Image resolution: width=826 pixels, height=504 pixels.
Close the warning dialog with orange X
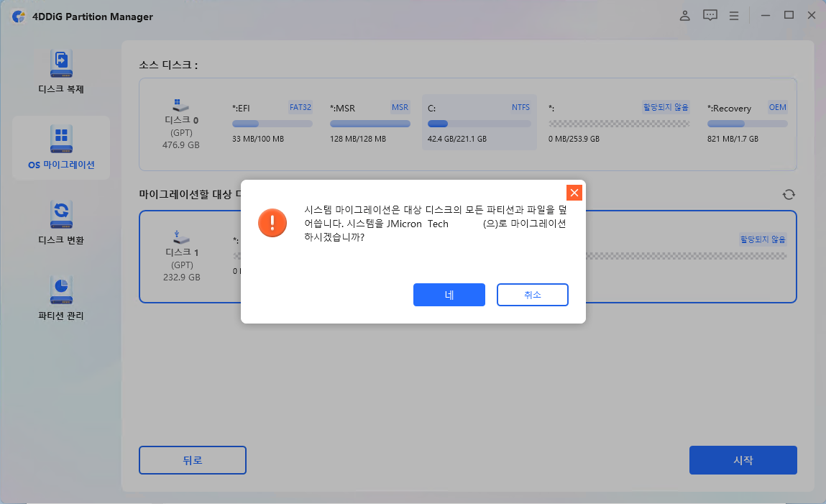click(574, 193)
